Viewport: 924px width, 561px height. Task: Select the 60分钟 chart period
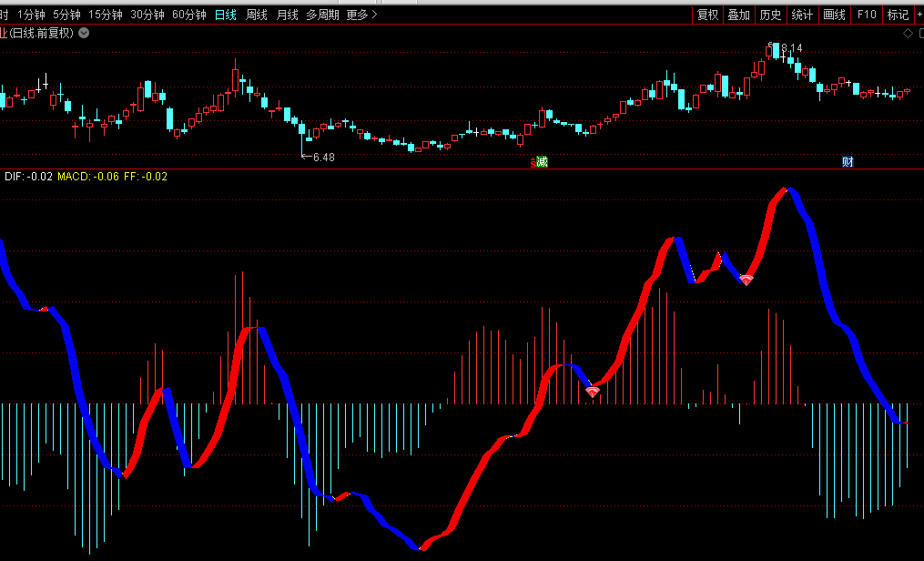click(x=188, y=15)
